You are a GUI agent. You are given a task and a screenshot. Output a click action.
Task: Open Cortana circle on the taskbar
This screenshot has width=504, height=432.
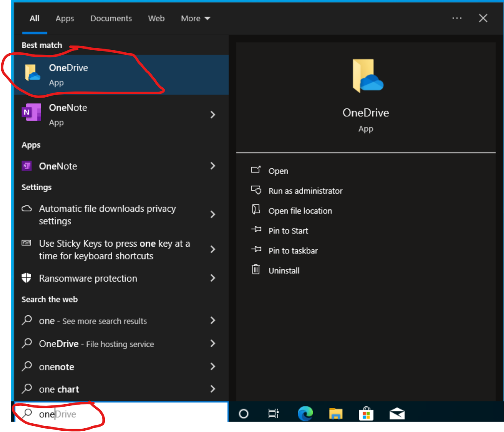coord(244,414)
